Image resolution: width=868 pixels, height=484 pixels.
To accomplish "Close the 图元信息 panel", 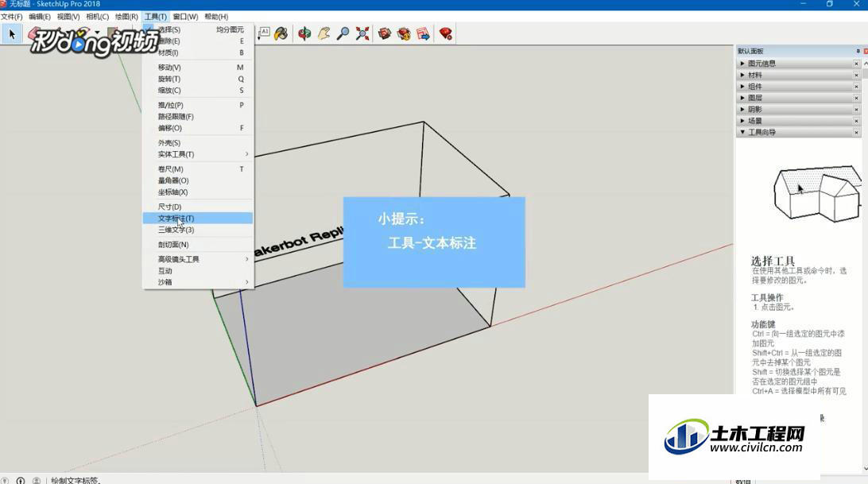I will (856, 64).
